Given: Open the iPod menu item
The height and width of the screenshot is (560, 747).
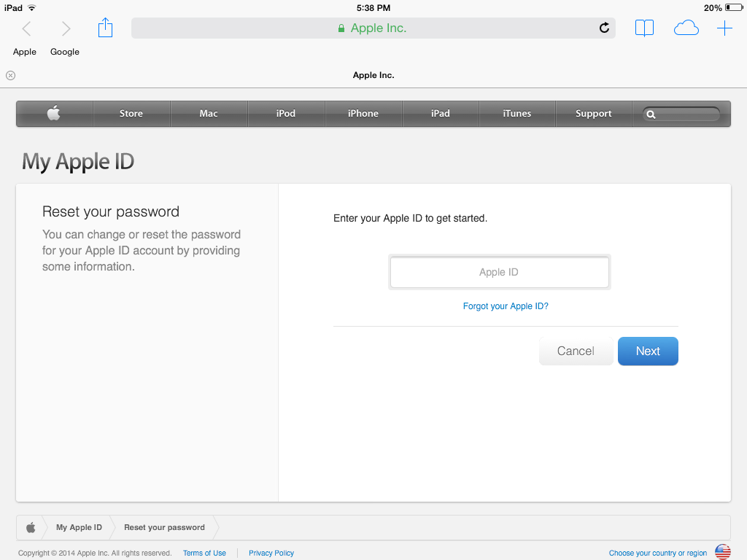Looking at the screenshot, I should (286, 113).
